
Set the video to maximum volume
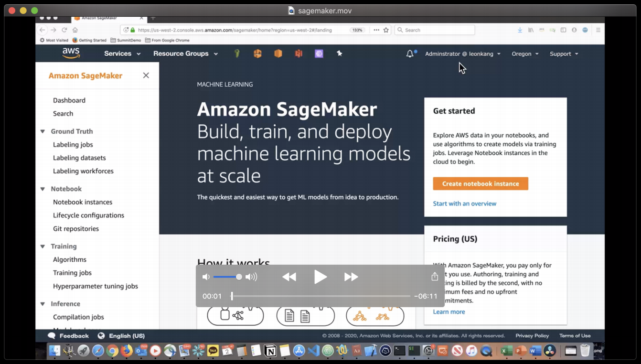(x=251, y=277)
